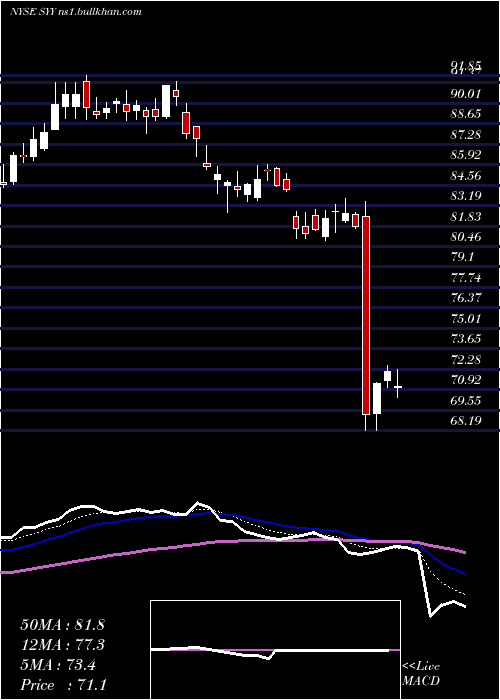Click the 'Price : 71.1' readout
This screenshot has width=500, height=700.
pos(62,685)
